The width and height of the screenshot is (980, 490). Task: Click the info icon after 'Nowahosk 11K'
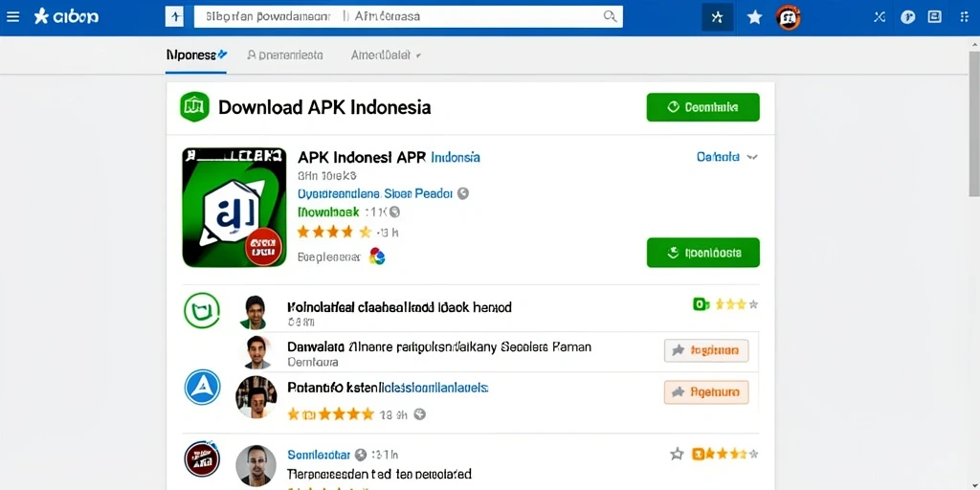[394, 212]
